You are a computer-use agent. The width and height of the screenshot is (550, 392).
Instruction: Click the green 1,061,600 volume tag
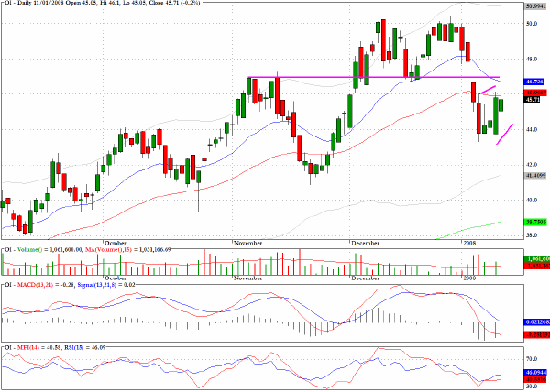(x=537, y=259)
